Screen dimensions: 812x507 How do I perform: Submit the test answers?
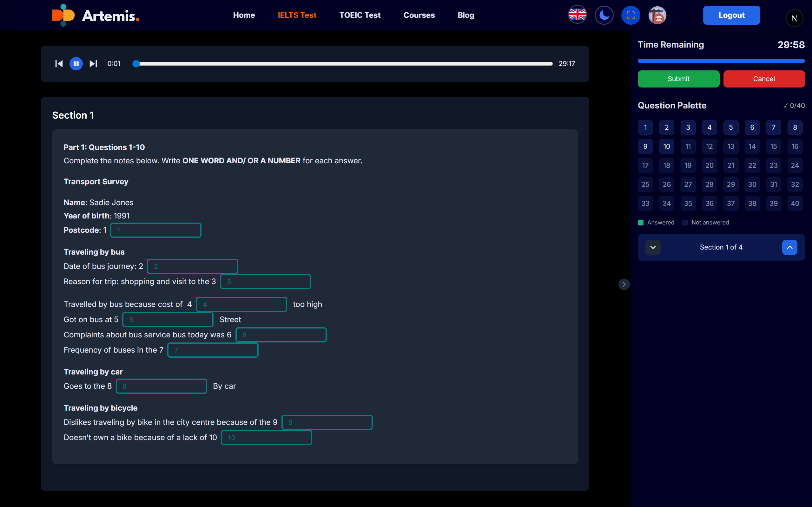click(x=678, y=79)
